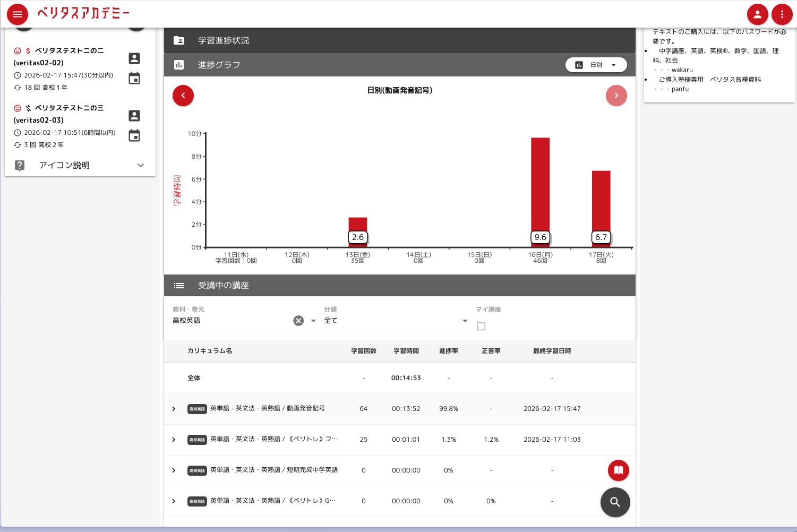Image resolution: width=797 pixels, height=532 pixels.
Task: Open the user account icon in header
Action: [757, 14]
